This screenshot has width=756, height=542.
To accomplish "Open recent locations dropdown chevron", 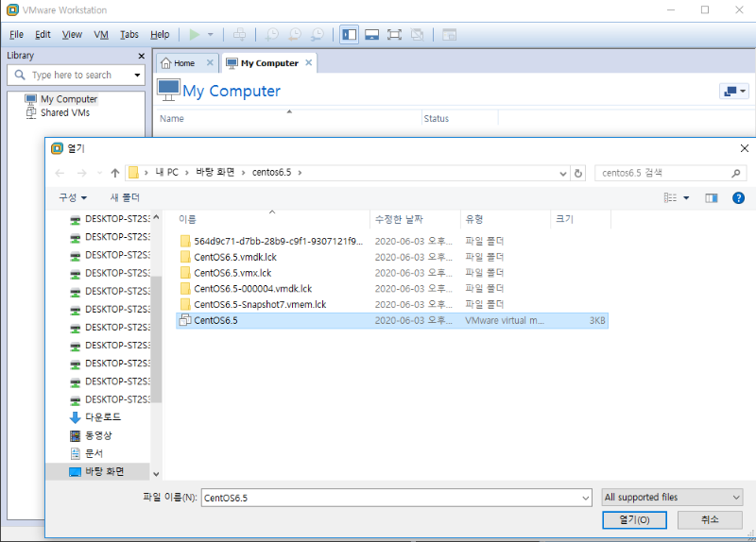I will pos(99,173).
